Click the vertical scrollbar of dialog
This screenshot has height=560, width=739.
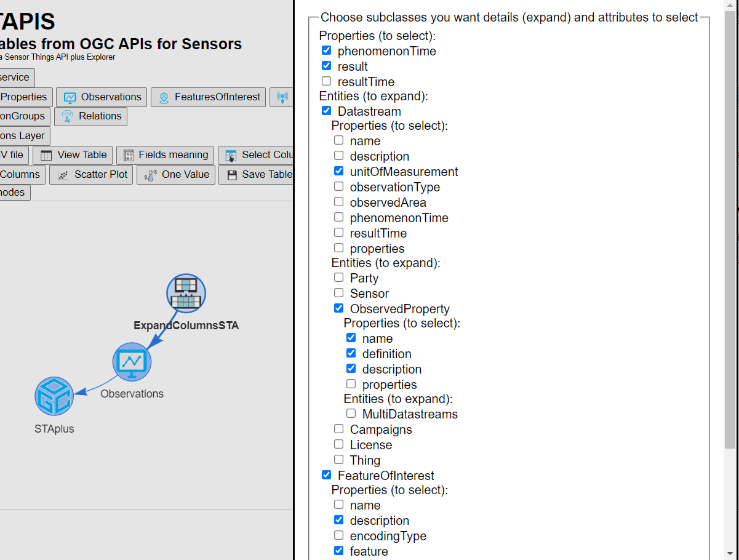[x=730, y=280]
